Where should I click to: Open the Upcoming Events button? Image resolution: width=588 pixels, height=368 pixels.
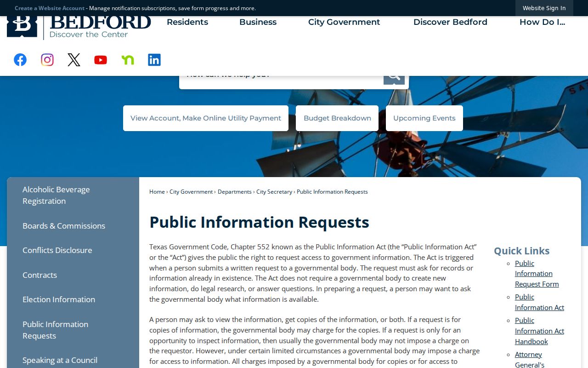pyautogui.click(x=424, y=118)
